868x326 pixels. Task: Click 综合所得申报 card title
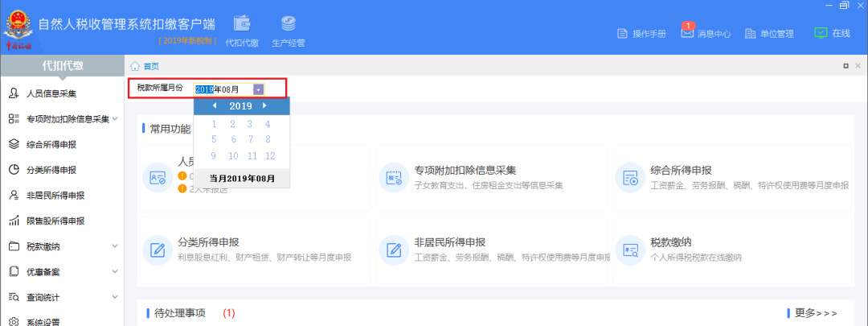coord(681,169)
